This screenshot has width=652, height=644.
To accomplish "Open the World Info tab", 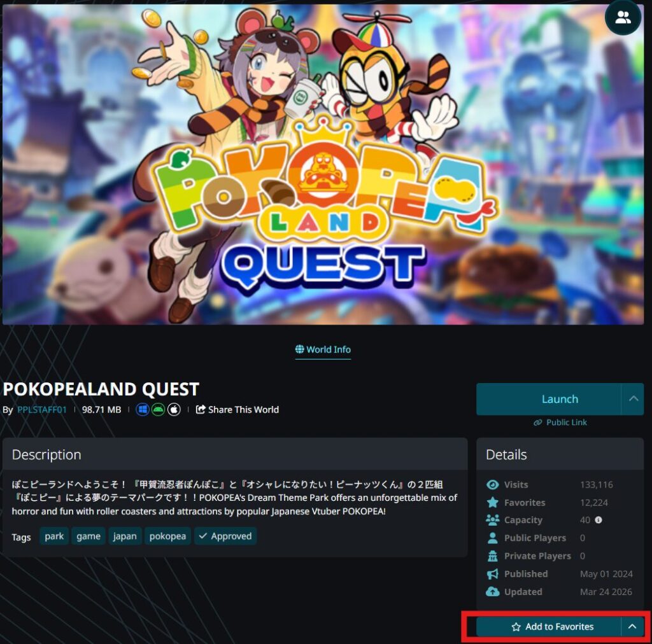I will [x=323, y=349].
